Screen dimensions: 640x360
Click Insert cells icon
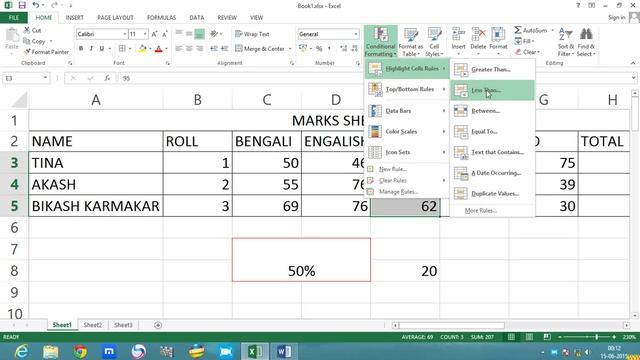coord(458,35)
